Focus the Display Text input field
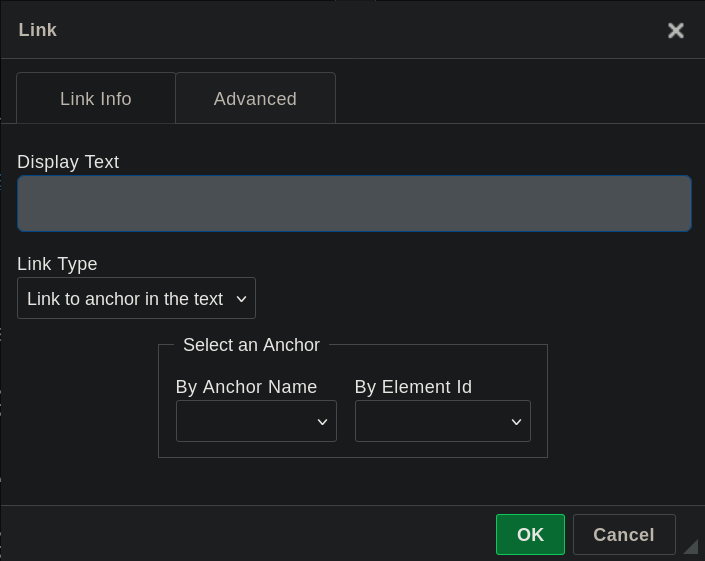Image resolution: width=705 pixels, height=561 pixels. point(354,204)
